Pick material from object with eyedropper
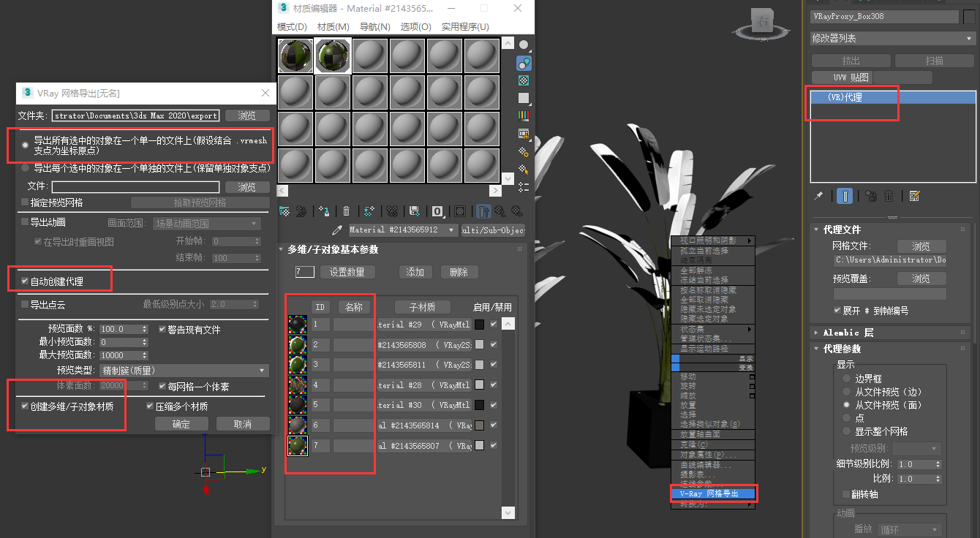 pos(337,230)
